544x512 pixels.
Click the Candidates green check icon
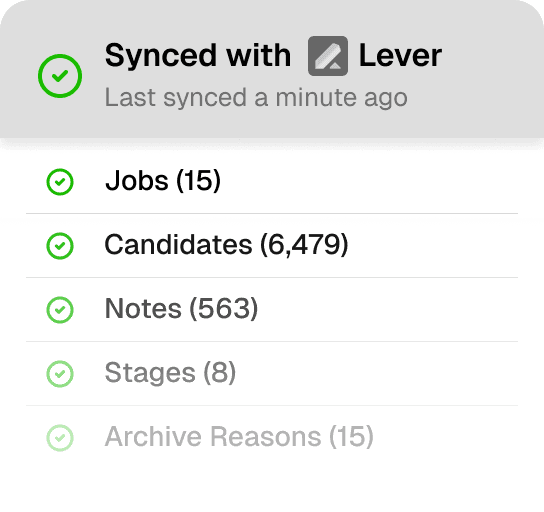(x=60, y=246)
